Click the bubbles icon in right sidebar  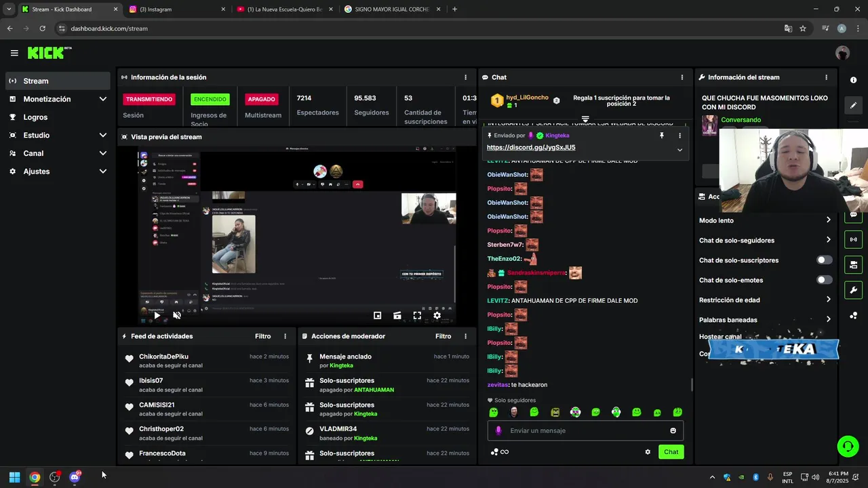853,316
